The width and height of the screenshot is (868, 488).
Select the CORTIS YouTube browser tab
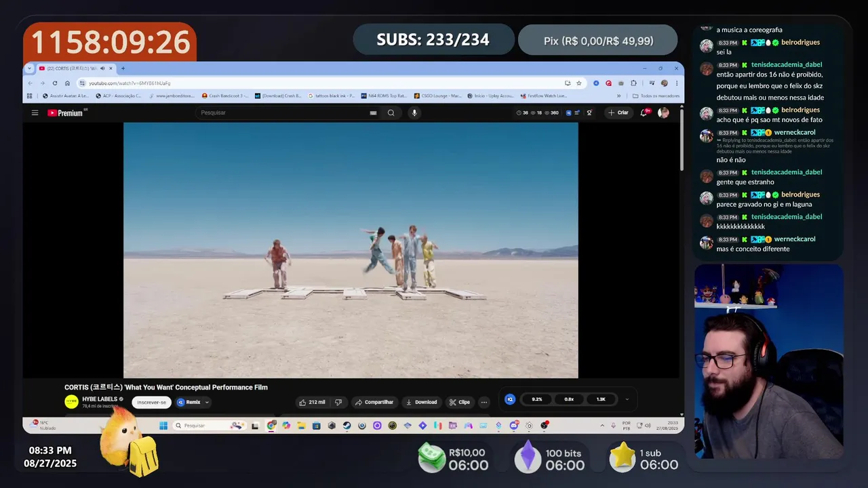click(x=76, y=68)
